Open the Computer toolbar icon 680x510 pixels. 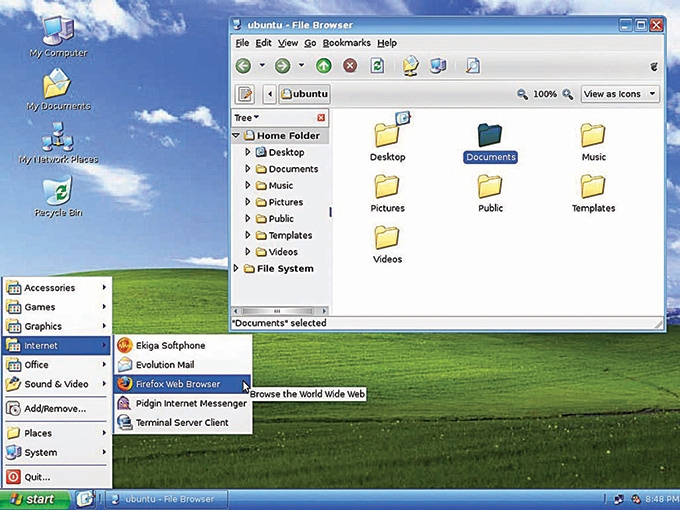(x=438, y=66)
